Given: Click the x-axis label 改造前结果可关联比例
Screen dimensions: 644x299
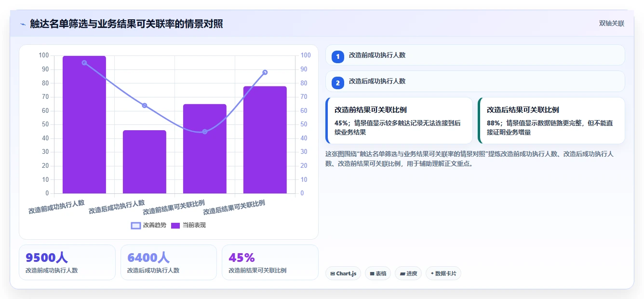Looking at the screenshot, I should [174, 207].
